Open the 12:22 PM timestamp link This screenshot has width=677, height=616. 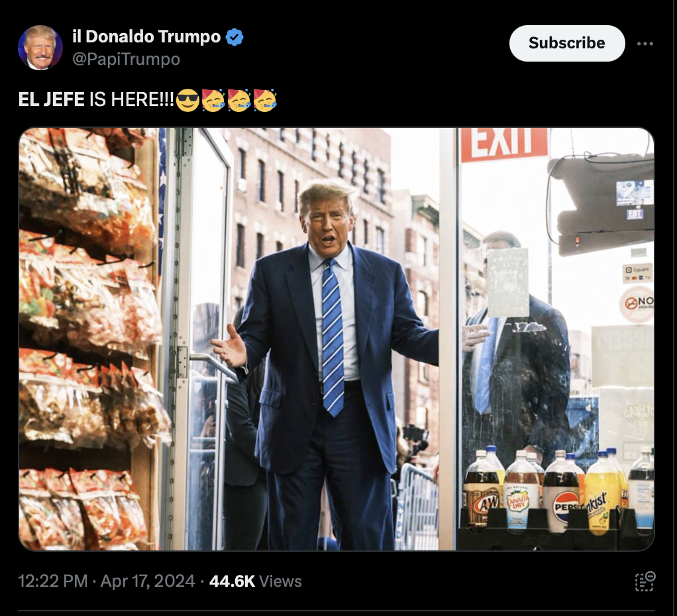(53, 581)
